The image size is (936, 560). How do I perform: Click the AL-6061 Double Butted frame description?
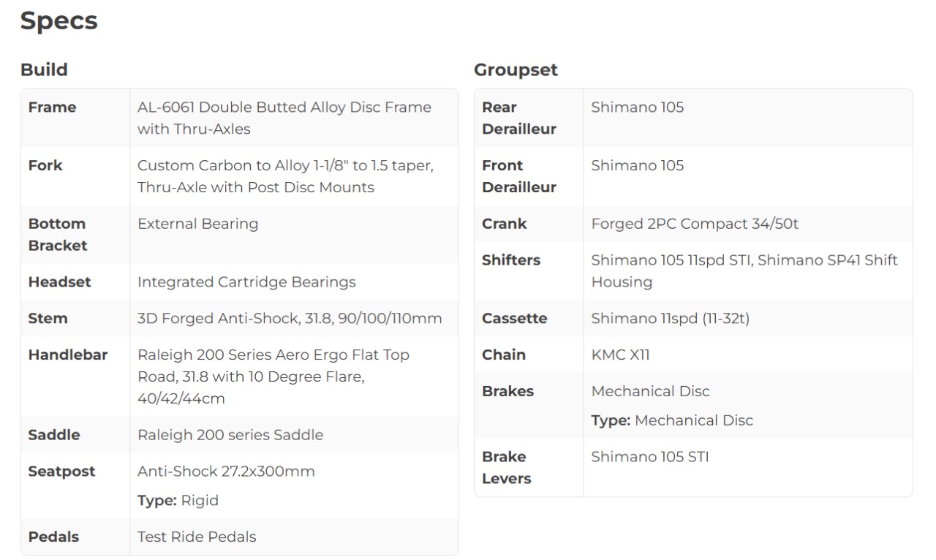(x=284, y=118)
